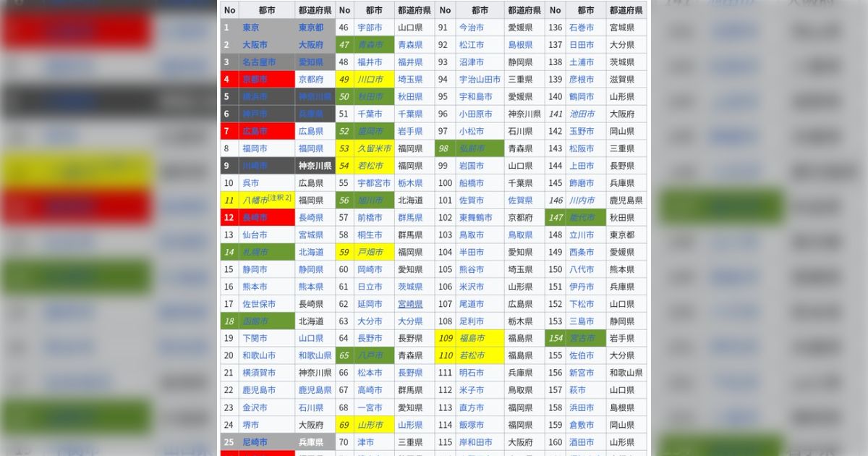
Task: Open the 大阪市 city link
Action: point(255,45)
